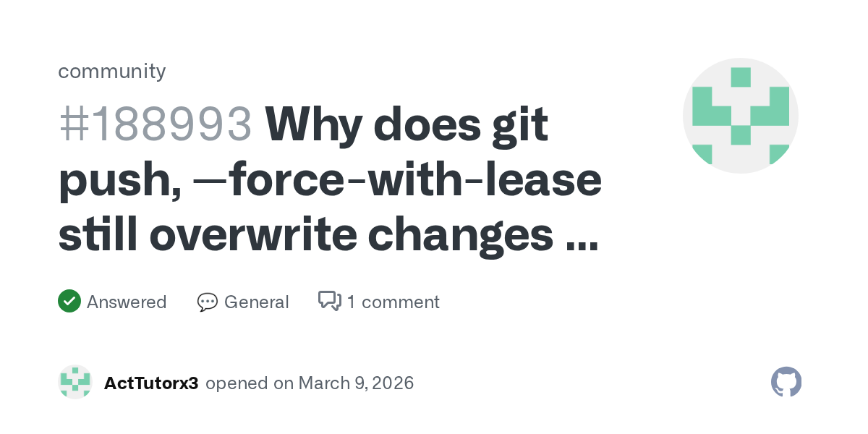Click the small ActTutorx3 avatar
The image size is (868, 434).
click(x=75, y=382)
